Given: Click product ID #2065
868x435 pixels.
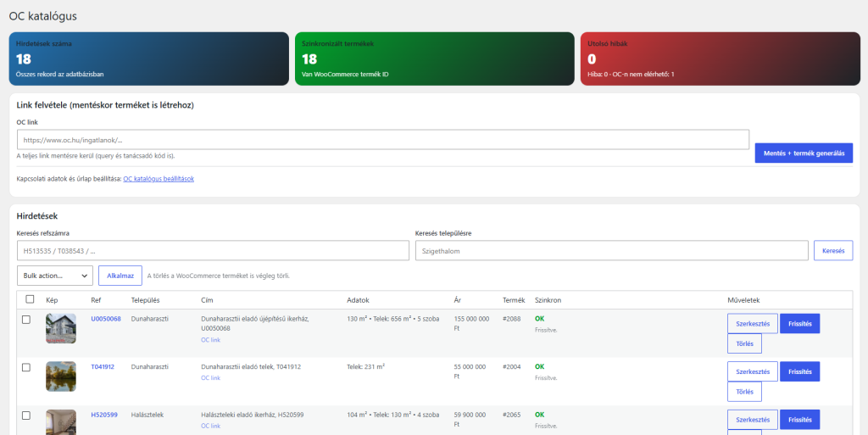Looking at the screenshot, I should pyautogui.click(x=511, y=415).
